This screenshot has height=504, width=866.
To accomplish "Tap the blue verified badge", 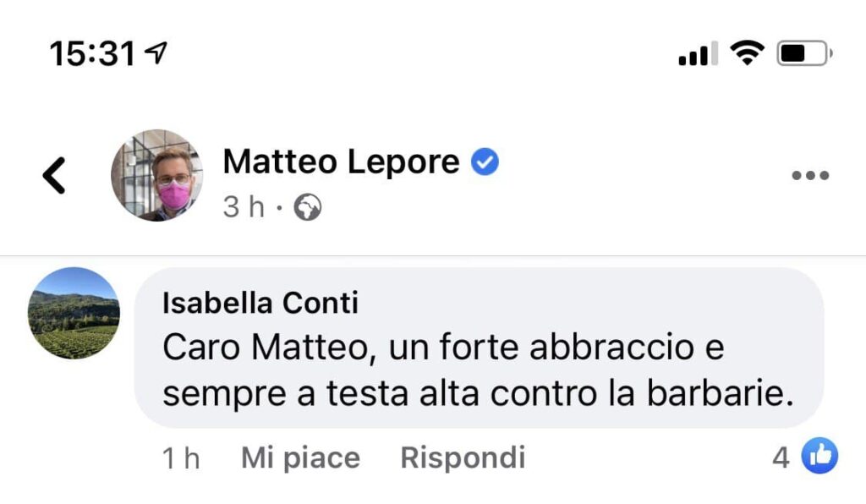I will tap(485, 162).
